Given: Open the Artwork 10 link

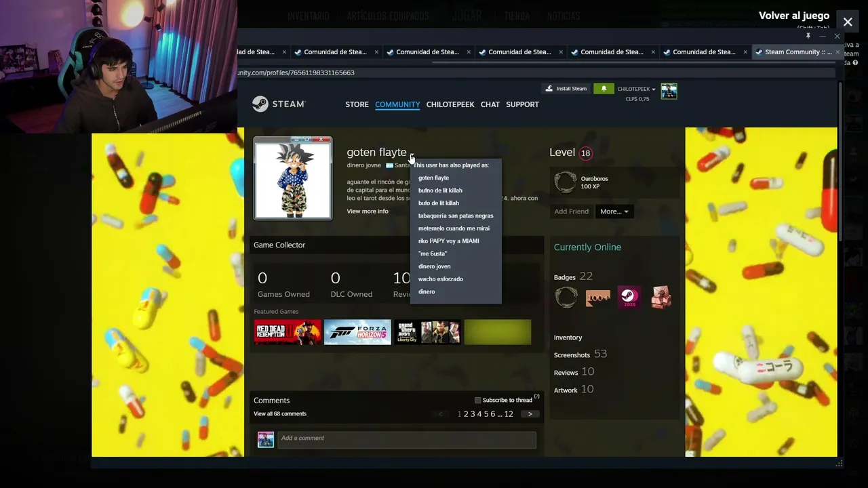Looking at the screenshot, I should pos(574,390).
